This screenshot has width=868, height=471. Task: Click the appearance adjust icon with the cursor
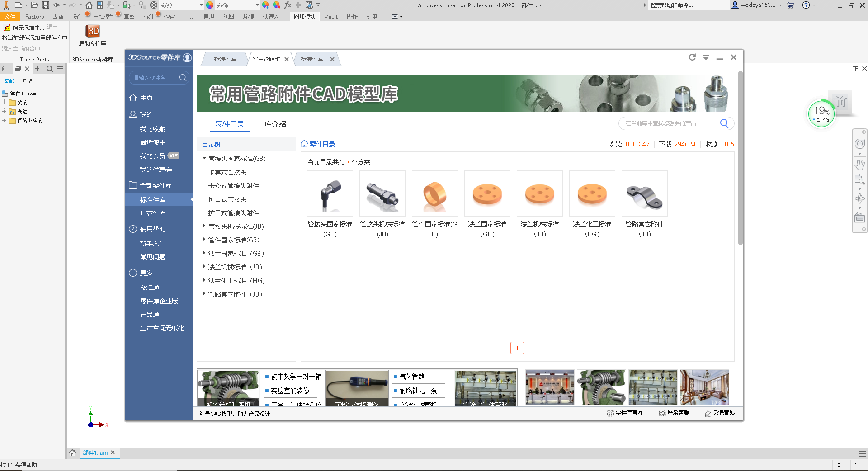(x=265, y=5)
